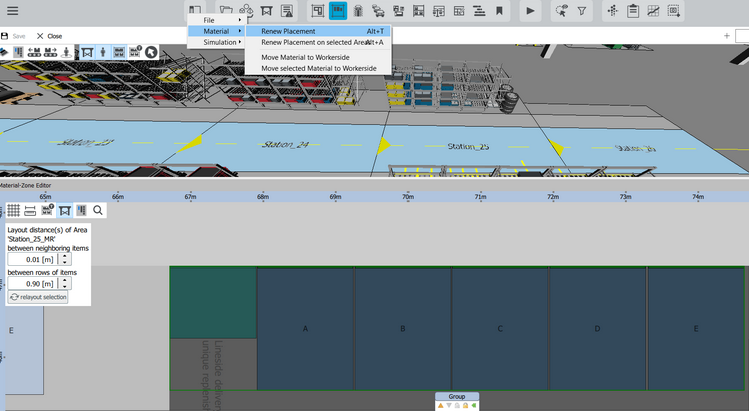This screenshot has width=749, height=411.
Task: Click the conveyor-left arrow icon
Action: 34,51
